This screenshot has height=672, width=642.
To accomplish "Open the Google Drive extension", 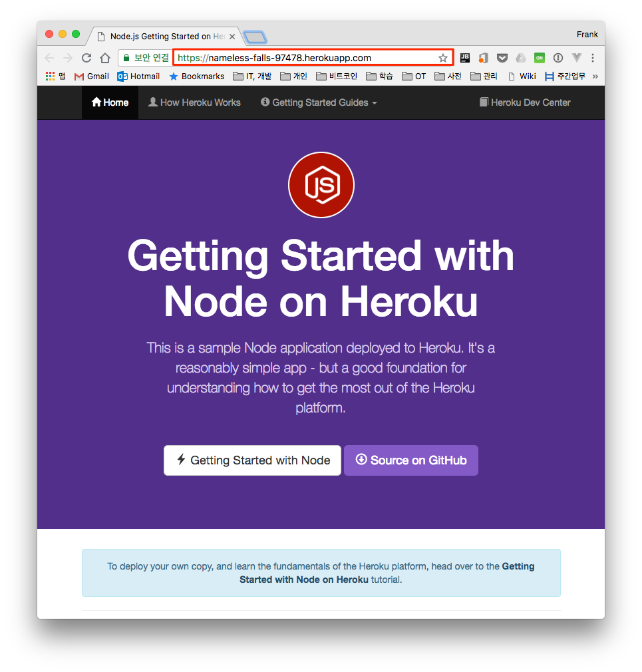I will click(x=521, y=58).
